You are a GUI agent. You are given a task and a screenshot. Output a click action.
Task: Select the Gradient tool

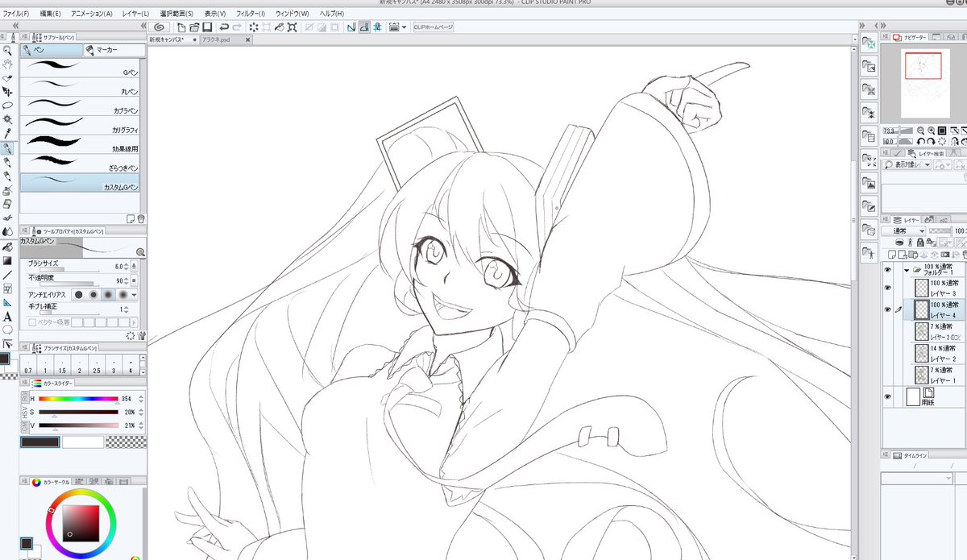[x=7, y=260]
